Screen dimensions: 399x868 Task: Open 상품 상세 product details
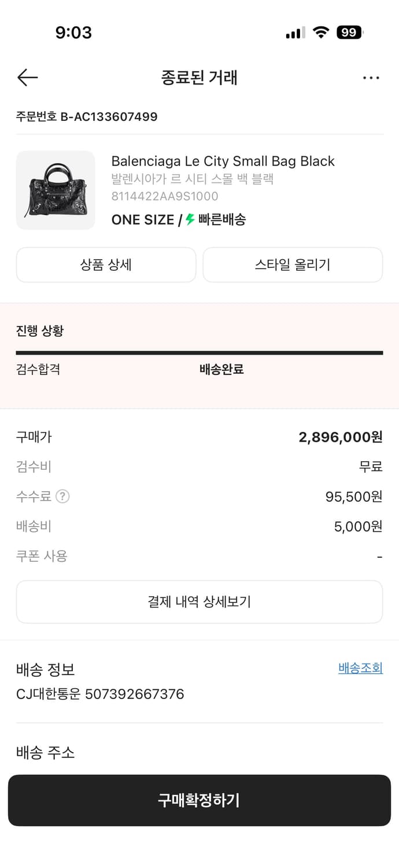[x=106, y=264]
